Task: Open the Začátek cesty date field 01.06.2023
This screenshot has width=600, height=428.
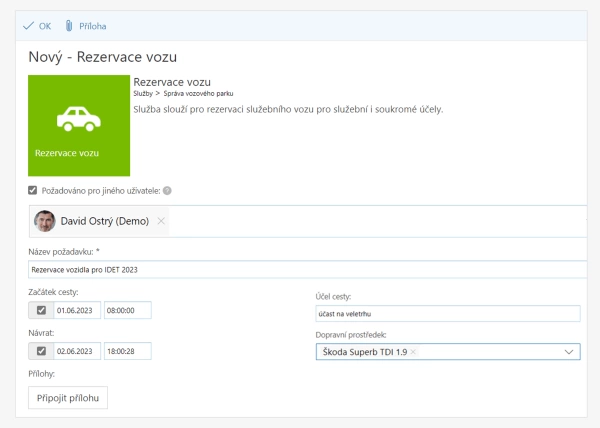Action: (78, 310)
